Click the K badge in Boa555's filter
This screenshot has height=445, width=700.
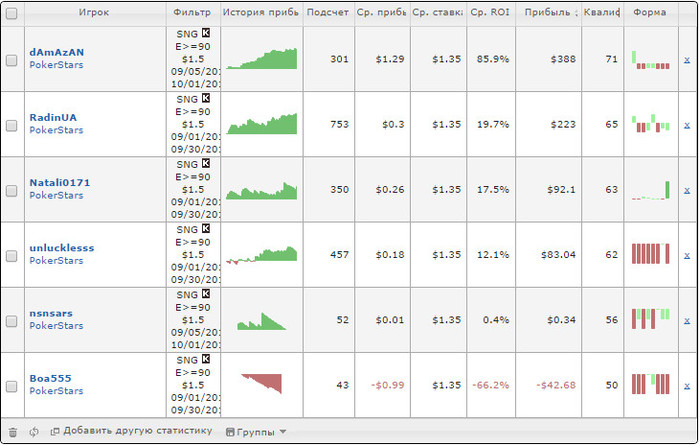pyautogui.click(x=206, y=357)
